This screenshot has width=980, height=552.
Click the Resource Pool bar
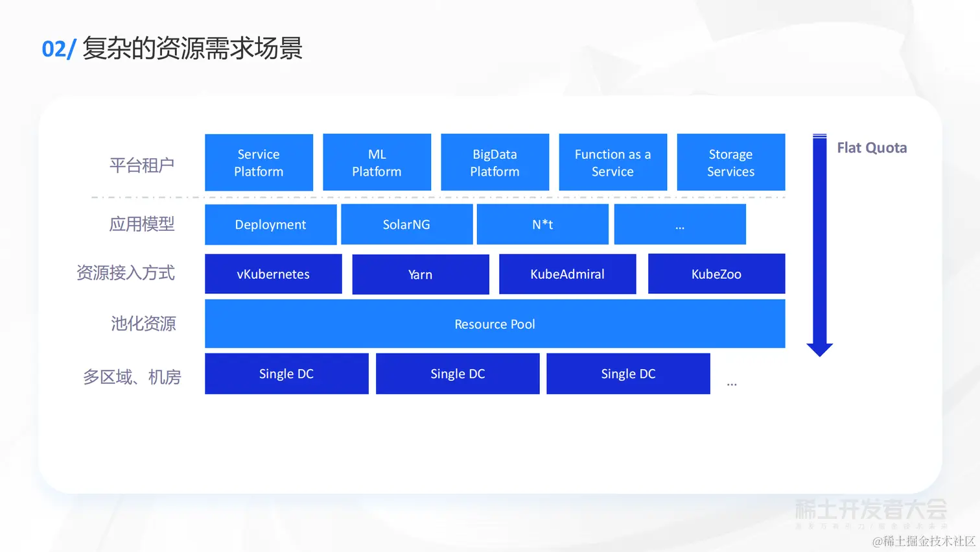pyautogui.click(x=495, y=324)
